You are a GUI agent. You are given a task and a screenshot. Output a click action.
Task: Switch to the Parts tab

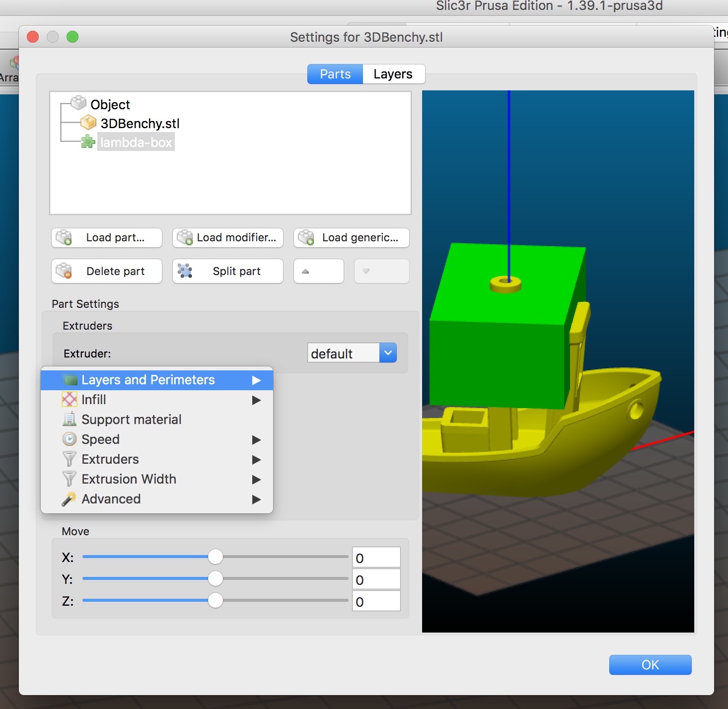click(x=335, y=74)
